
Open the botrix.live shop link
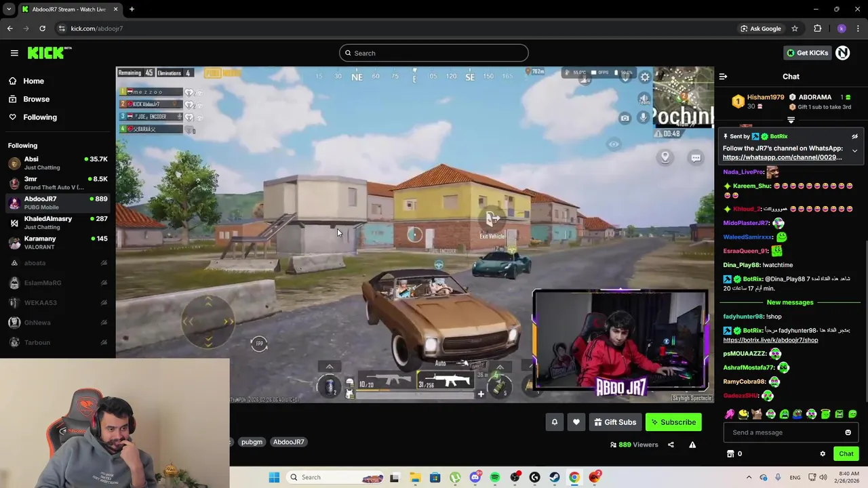tap(770, 340)
